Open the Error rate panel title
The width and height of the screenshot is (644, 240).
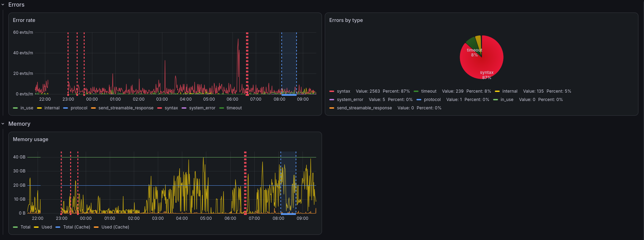[24, 20]
